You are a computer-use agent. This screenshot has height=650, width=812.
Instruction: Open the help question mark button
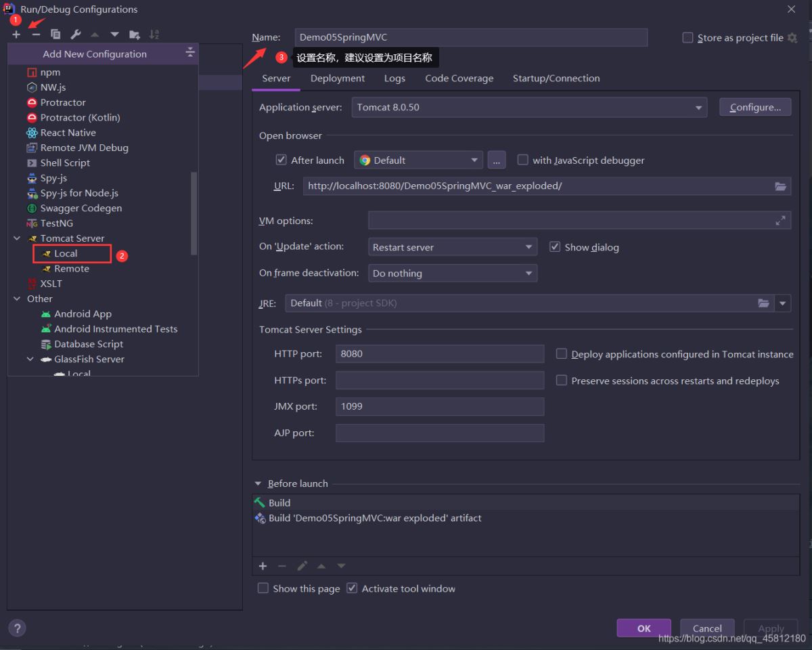tap(18, 628)
